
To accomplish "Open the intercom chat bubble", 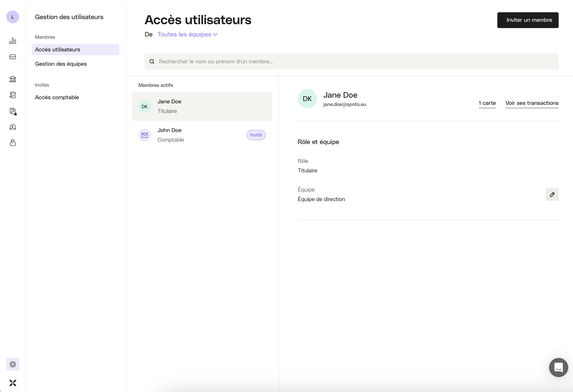I will pyautogui.click(x=558, y=367).
